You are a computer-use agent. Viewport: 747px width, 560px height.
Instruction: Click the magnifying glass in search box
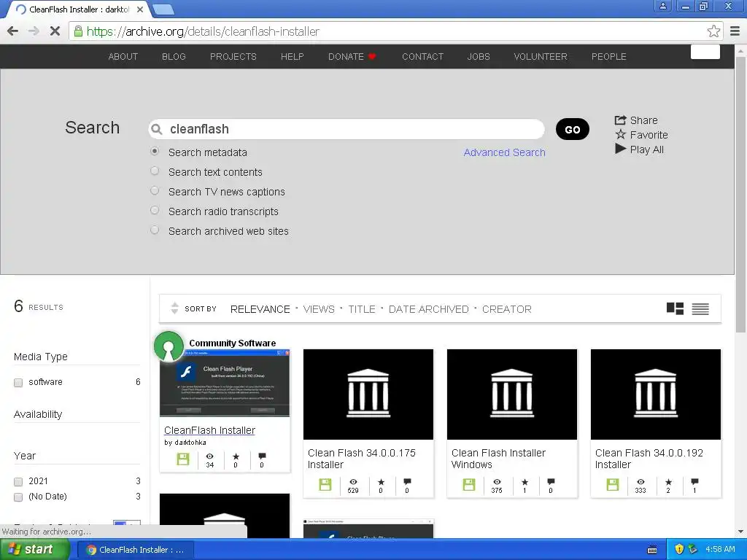click(x=156, y=129)
